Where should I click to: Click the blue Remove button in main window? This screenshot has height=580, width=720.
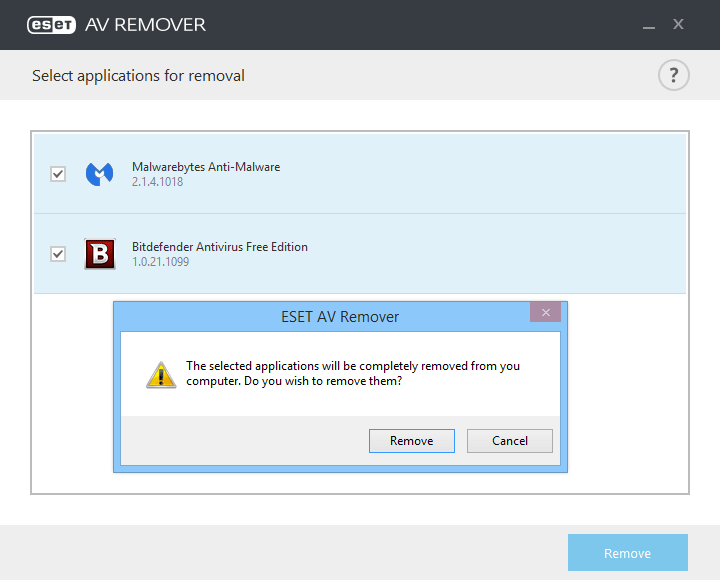628,552
